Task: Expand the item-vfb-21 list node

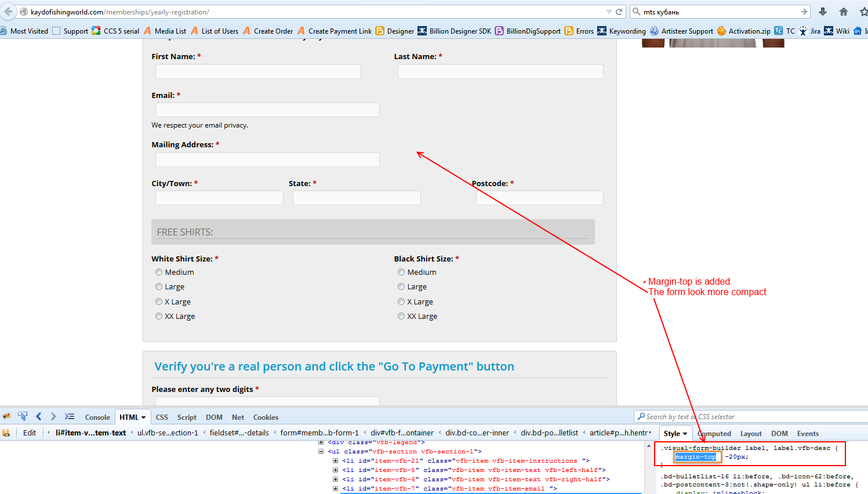Action: tap(336, 460)
